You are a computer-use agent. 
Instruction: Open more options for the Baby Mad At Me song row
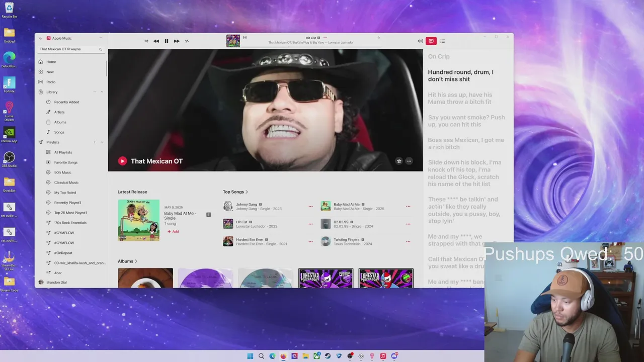pyautogui.click(x=408, y=207)
